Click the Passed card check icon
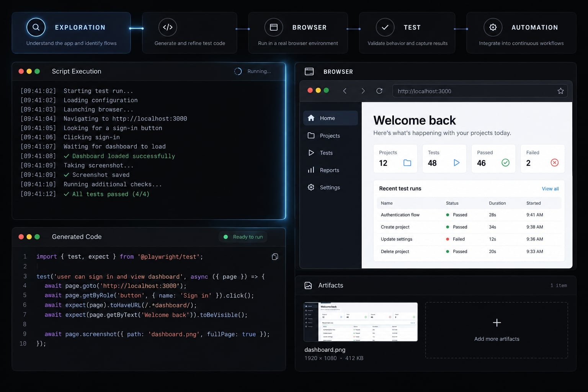This screenshot has height=392, width=588. (505, 163)
